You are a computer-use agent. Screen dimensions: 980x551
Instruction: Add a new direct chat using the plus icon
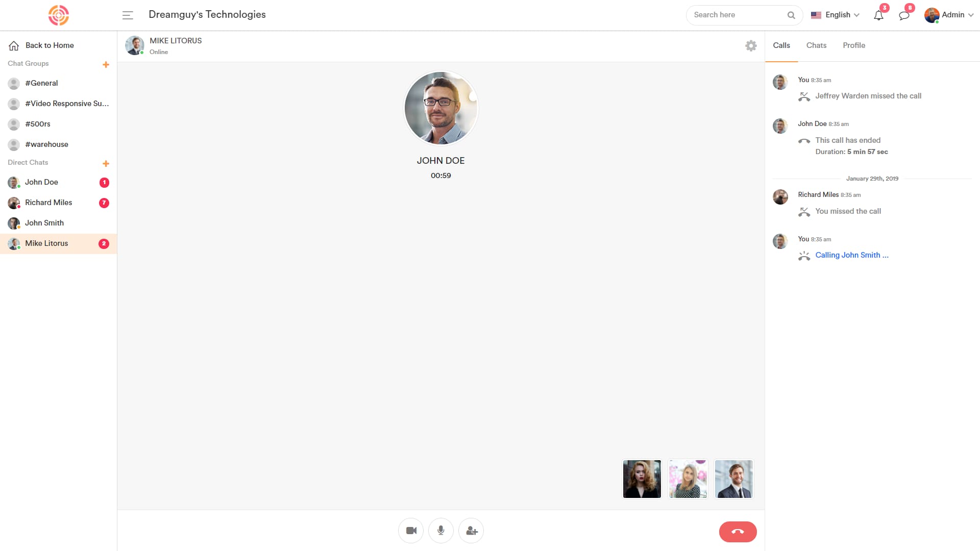(106, 163)
